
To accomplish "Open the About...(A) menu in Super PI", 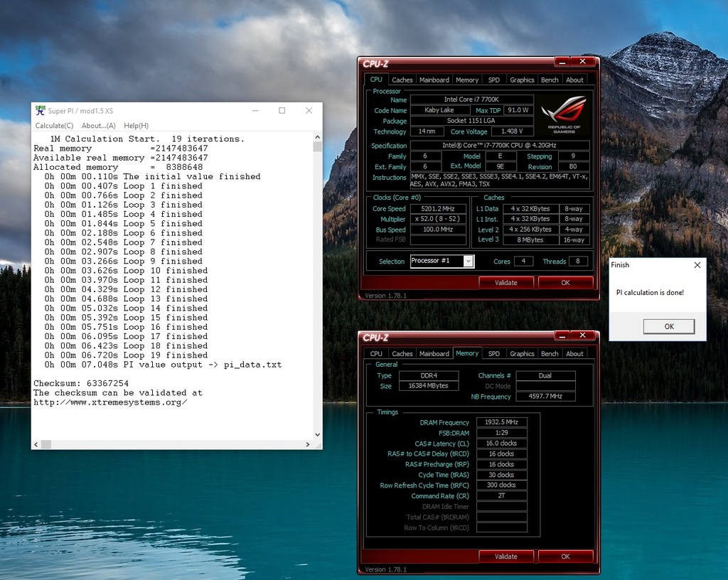I will (98, 126).
